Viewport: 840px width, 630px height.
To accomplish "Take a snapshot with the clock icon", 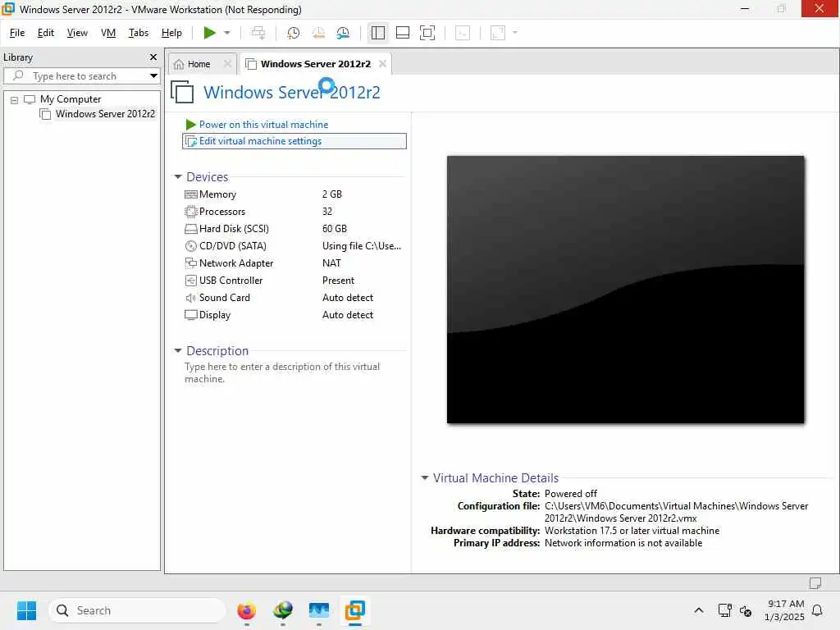I will 293,33.
